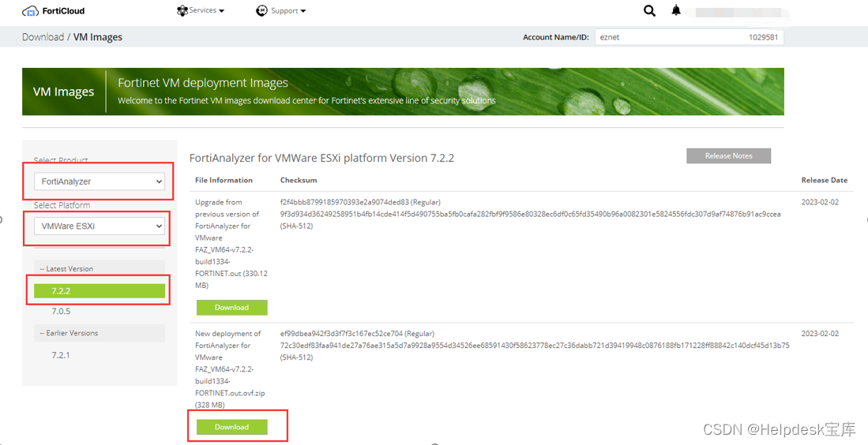Screen dimensions: 868x445
Task: Open the Release Notes button
Action: click(728, 156)
